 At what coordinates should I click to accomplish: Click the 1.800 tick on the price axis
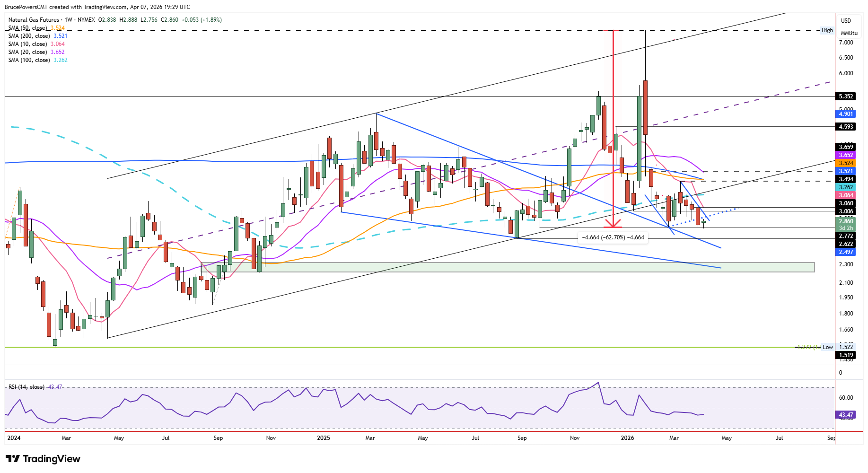(846, 314)
